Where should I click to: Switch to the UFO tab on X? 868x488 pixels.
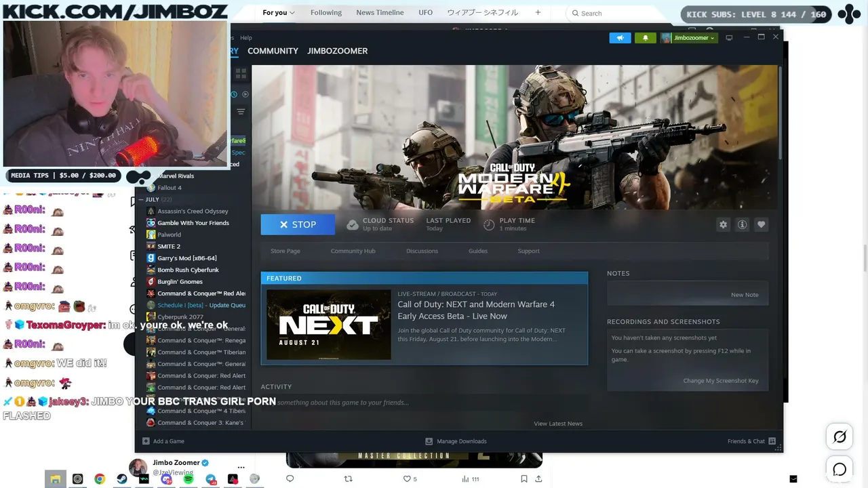click(x=425, y=13)
